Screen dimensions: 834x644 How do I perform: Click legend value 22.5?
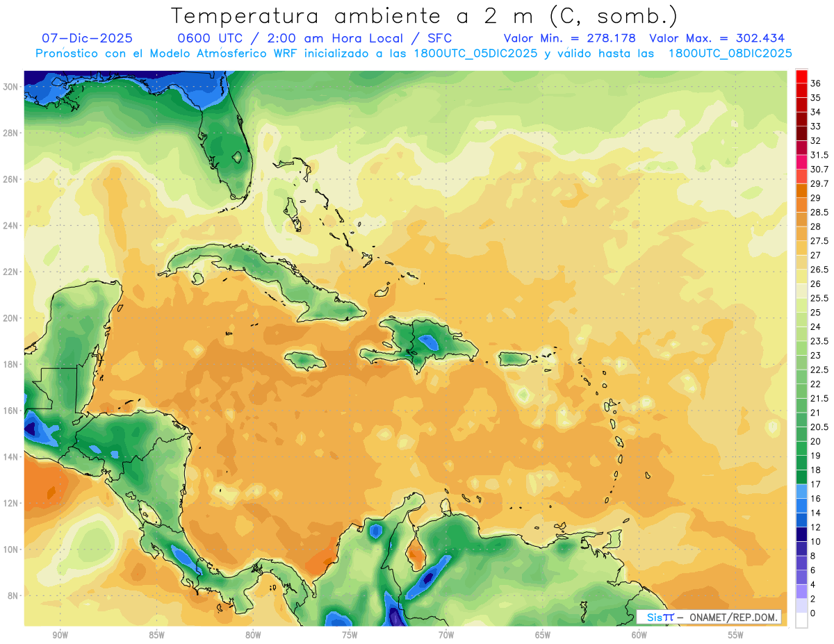pos(819,370)
